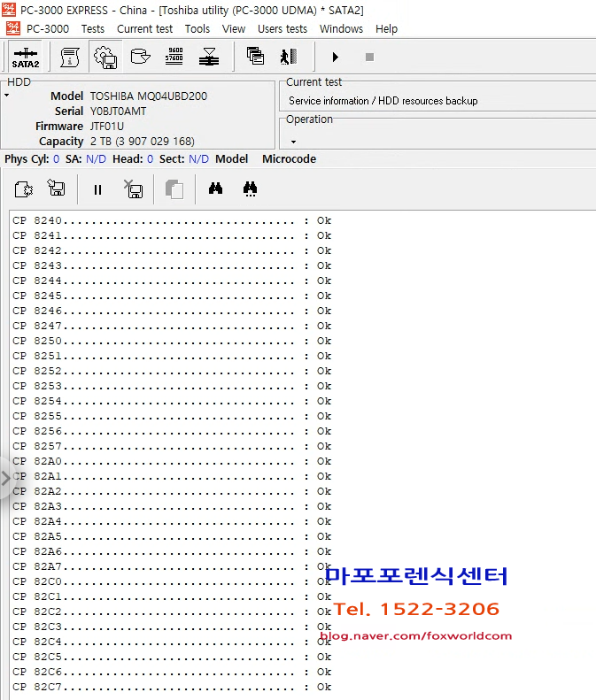Image resolution: width=596 pixels, height=700 pixels.
Task: Click the SA value N/D
Action: (x=96, y=159)
